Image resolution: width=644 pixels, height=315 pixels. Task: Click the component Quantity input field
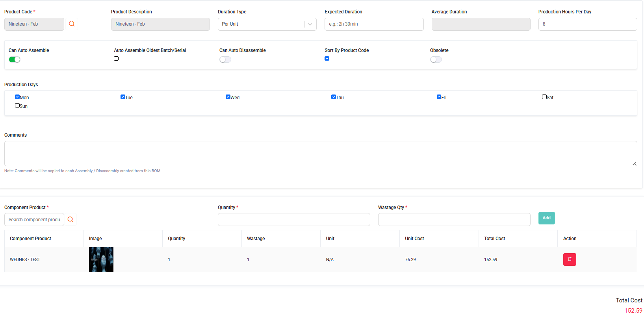coord(294,220)
